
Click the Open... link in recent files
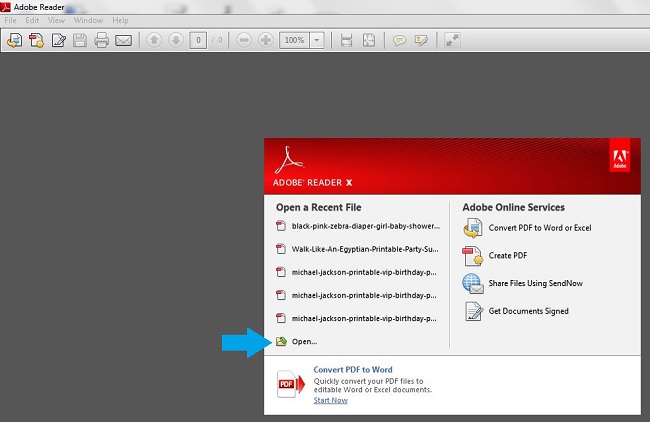click(x=304, y=342)
